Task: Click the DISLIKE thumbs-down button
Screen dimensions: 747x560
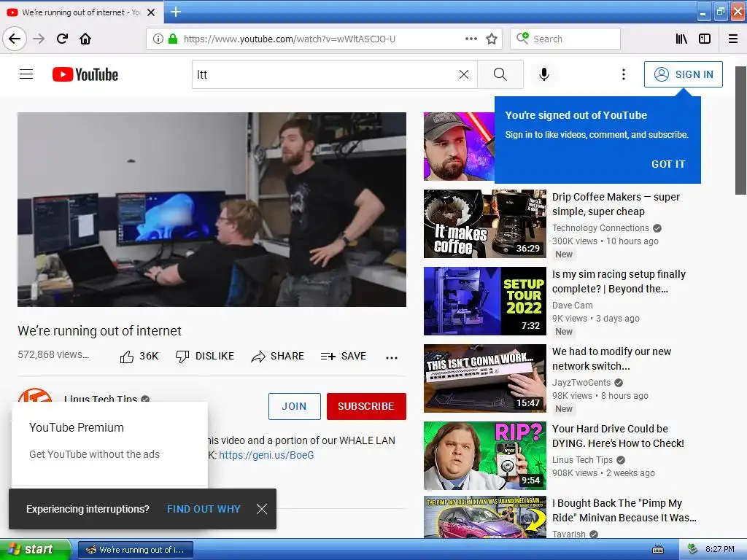Action: coord(205,356)
